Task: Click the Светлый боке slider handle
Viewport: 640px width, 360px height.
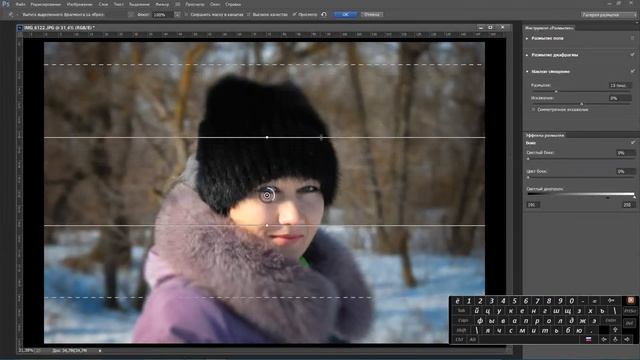Action: 528,159
